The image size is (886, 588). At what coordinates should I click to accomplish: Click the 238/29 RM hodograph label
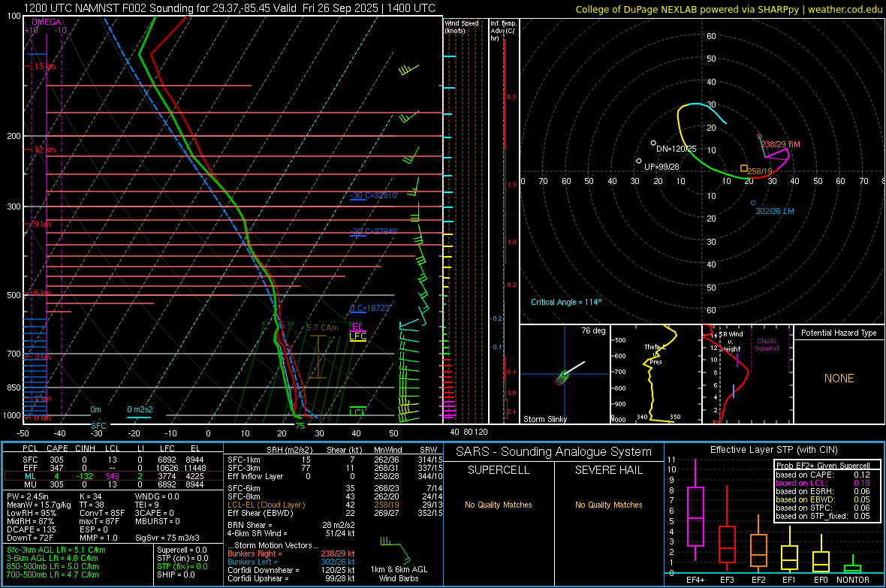[780, 144]
